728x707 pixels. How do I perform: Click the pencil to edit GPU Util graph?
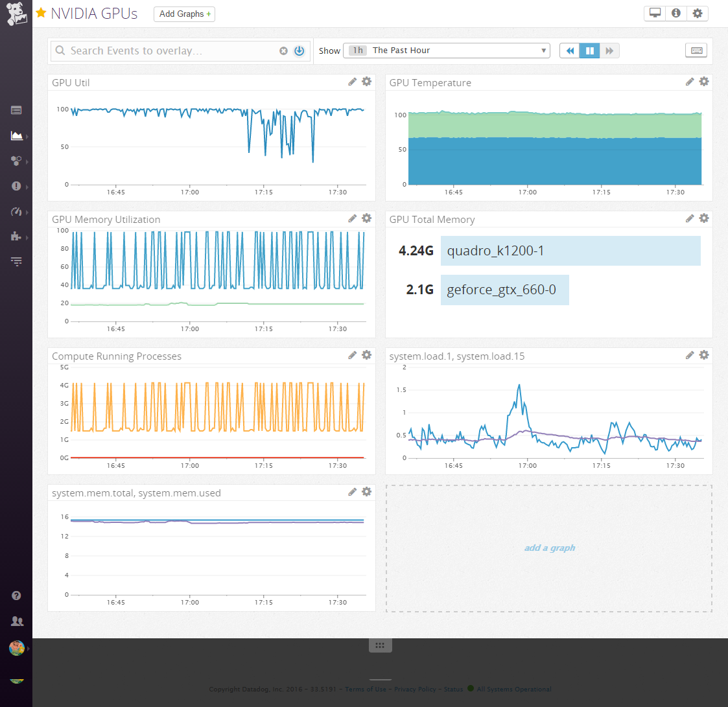[352, 82]
